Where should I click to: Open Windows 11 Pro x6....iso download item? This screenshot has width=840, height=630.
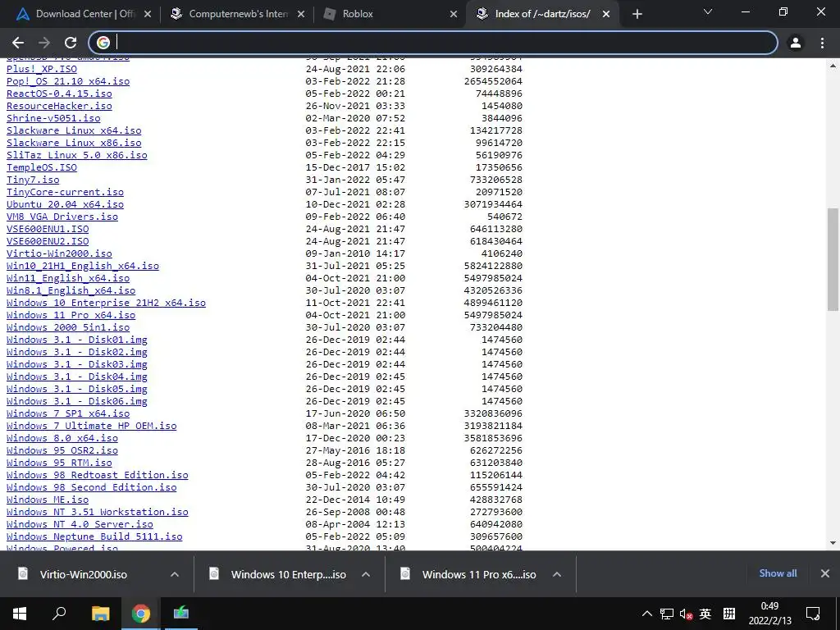tap(479, 574)
